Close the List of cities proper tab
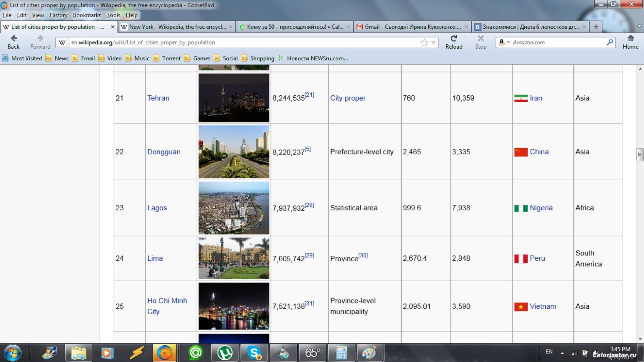Viewport: 644px width, 362px height. tap(113, 27)
